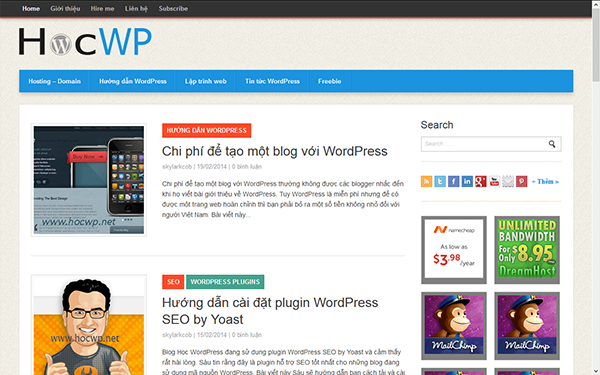Open the RSS feed icon
The width and height of the screenshot is (600, 375).
[426, 181]
